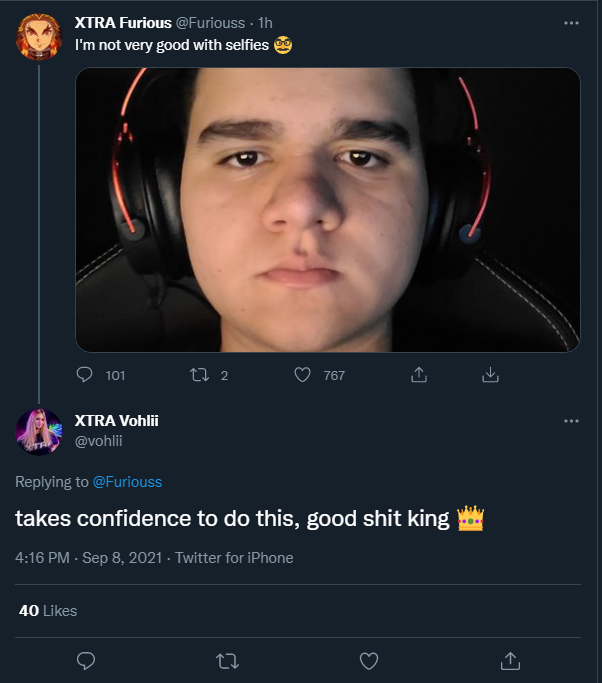Expand the selfie photo with headphones

click(x=328, y=209)
